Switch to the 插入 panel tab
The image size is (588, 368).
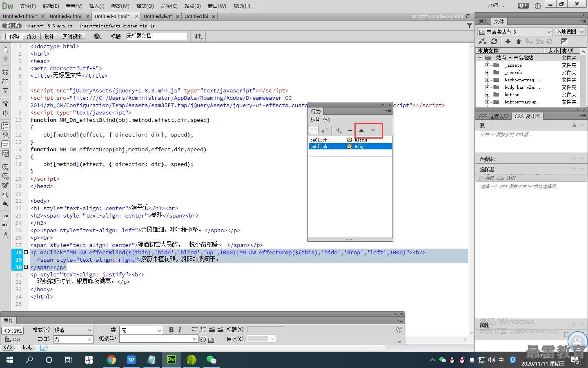coord(483,21)
